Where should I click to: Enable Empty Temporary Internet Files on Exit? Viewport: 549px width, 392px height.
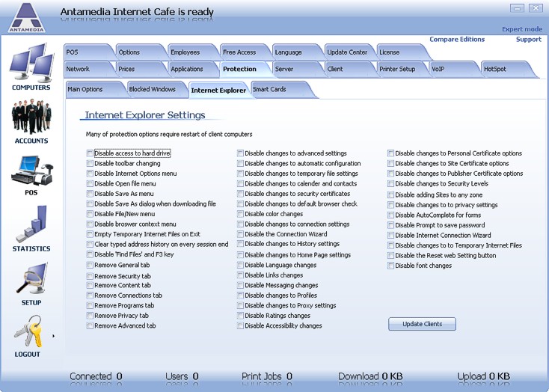point(90,234)
